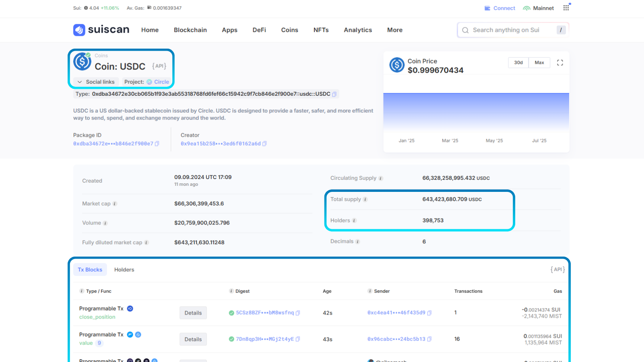Expand the coin price chart fullscreen

pyautogui.click(x=560, y=63)
